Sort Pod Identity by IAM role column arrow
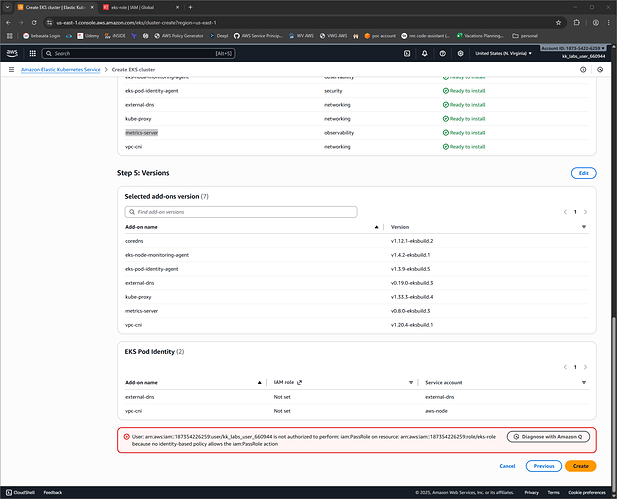Viewport: 617px width, 499px height. [411, 383]
